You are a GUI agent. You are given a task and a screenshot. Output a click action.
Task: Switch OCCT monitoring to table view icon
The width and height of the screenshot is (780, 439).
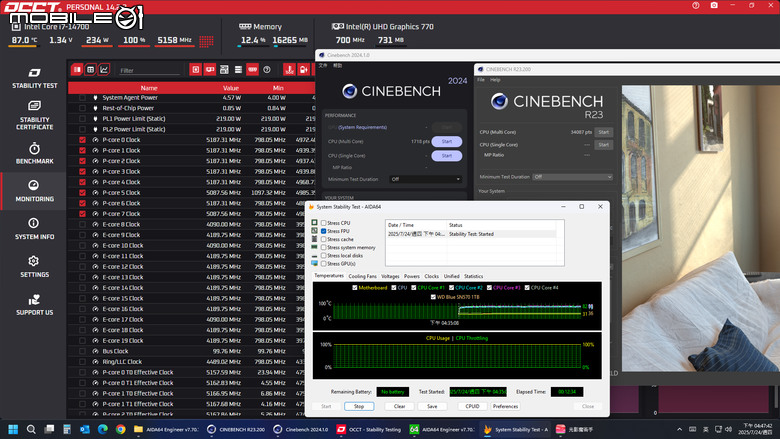point(91,70)
